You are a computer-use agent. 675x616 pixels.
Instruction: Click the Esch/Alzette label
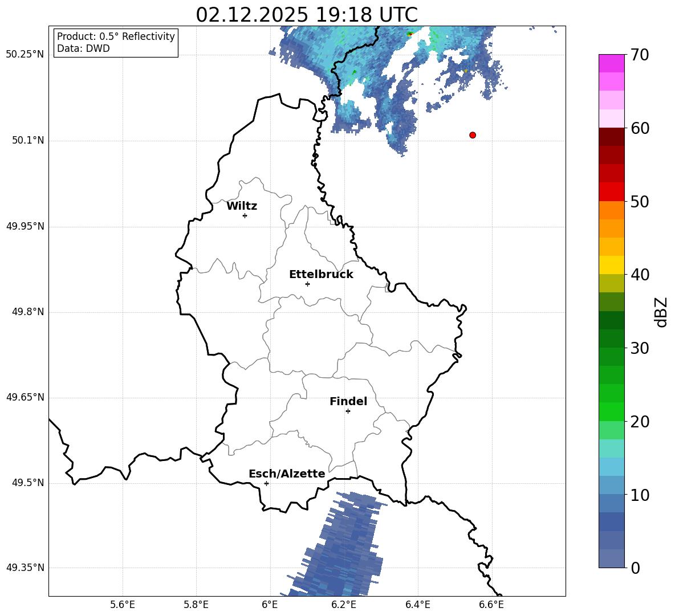(287, 474)
